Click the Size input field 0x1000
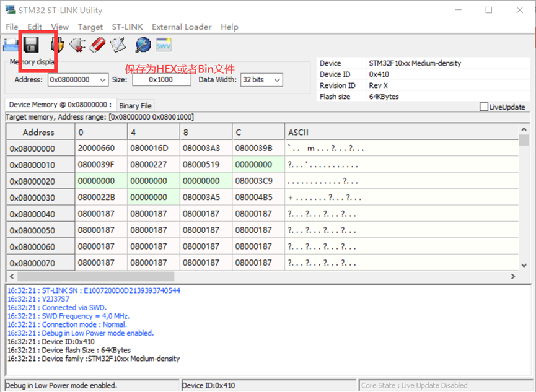The height and width of the screenshot is (392, 536). pos(161,80)
